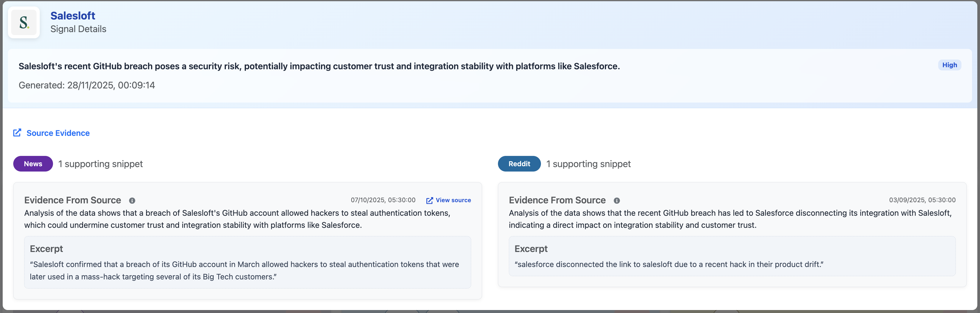This screenshot has height=313, width=980.
Task: Select the blue Reddit source badge
Action: [x=519, y=164]
